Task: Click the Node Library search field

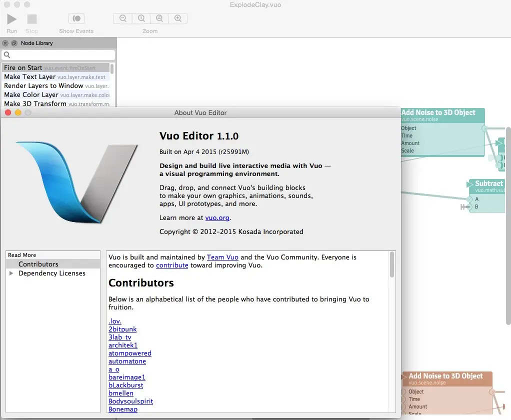Action: pos(58,54)
